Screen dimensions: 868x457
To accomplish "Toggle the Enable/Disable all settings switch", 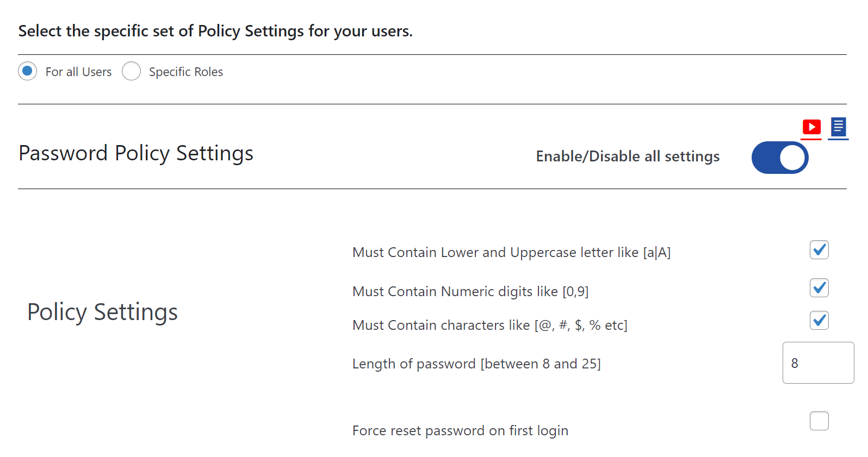I will tap(780, 158).
